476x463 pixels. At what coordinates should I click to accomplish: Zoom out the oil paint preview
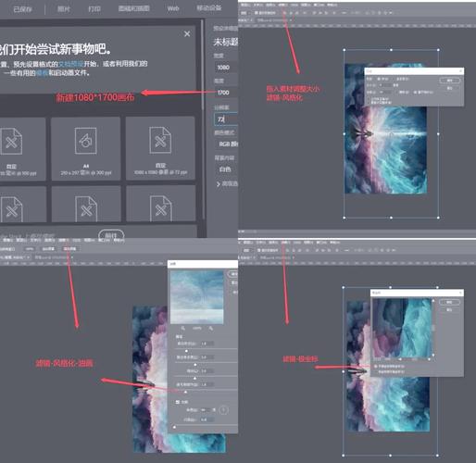point(183,328)
